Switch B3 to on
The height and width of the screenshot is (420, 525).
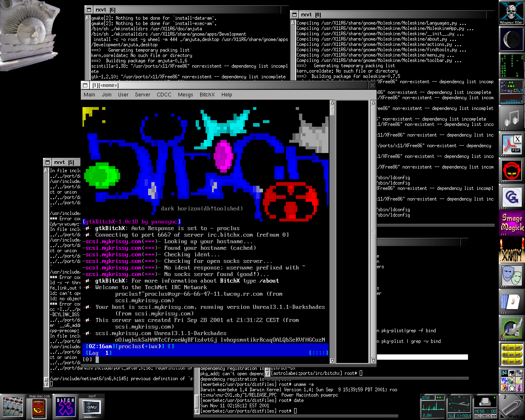click(x=511, y=362)
